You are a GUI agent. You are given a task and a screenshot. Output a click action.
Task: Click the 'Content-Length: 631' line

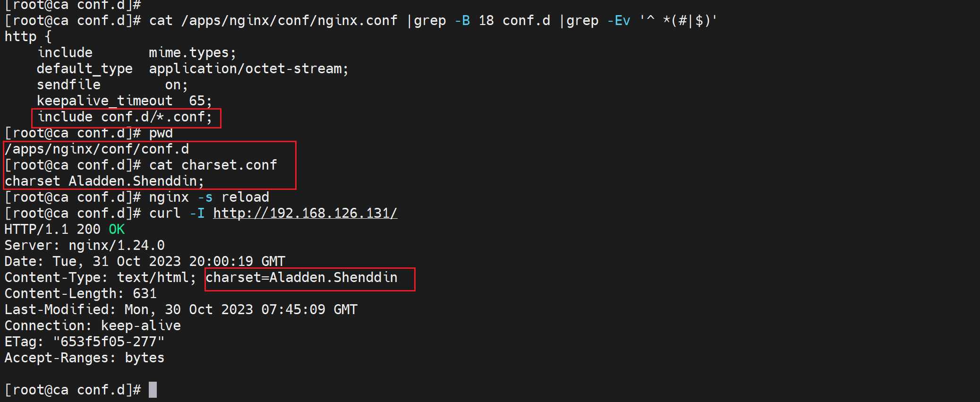80,293
